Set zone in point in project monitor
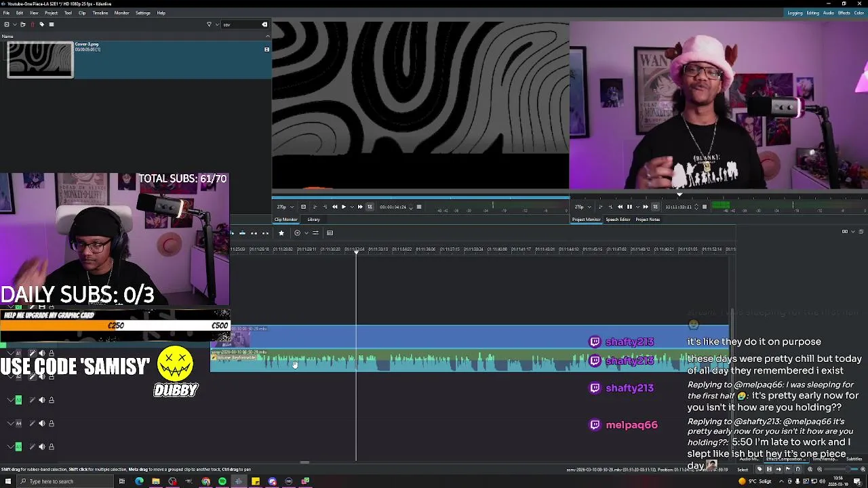The height and width of the screenshot is (488, 868). click(600, 207)
